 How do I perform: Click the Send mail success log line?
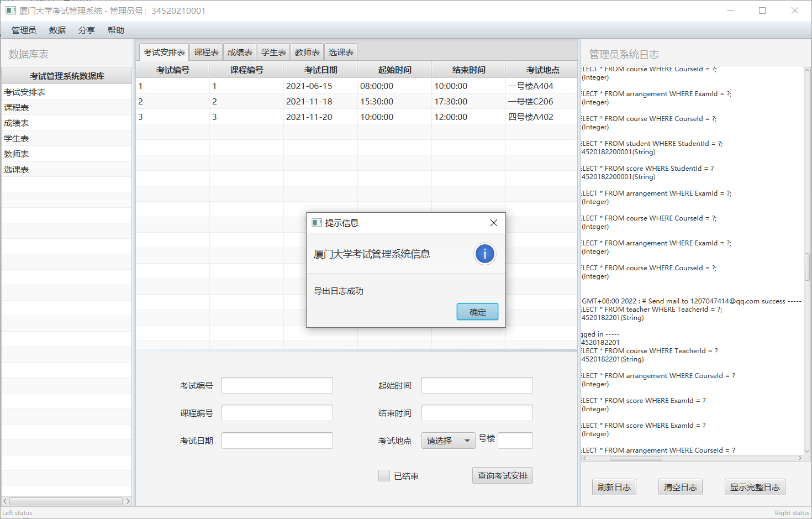coord(691,301)
